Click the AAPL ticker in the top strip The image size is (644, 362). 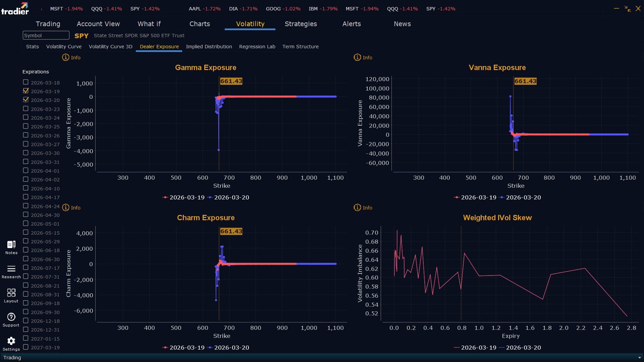click(x=195, y=9)
